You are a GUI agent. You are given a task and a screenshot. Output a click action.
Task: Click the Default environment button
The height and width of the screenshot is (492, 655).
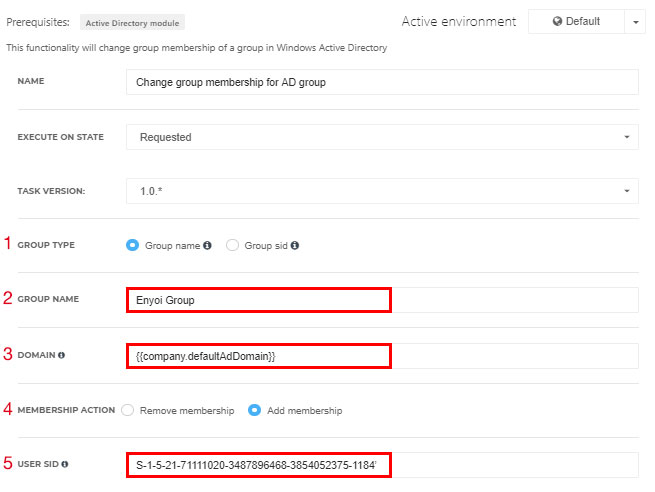pyautogui.click(x=576, y=22)
